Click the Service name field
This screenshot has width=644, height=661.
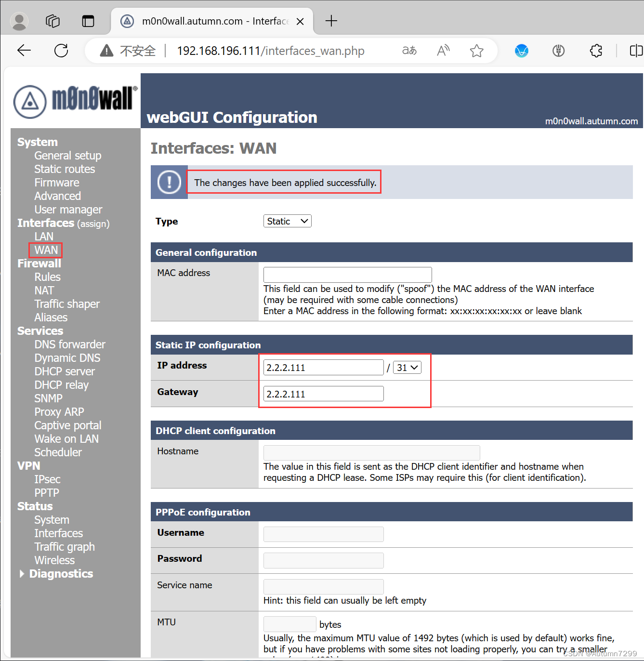324,587
